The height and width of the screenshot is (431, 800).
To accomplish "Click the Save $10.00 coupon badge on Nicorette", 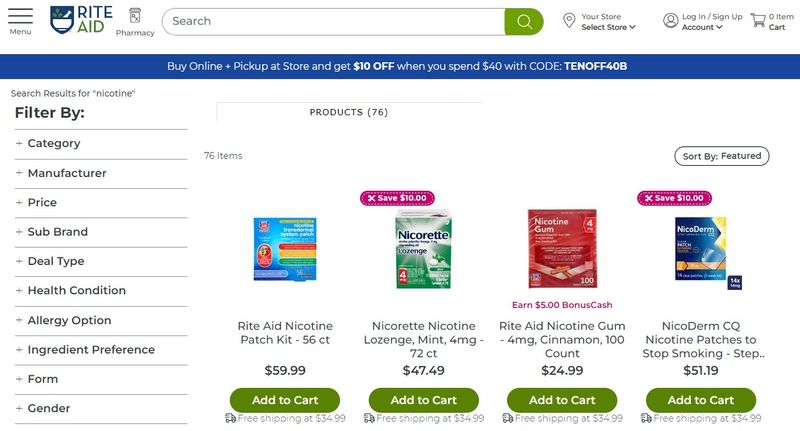I will point(397,198).
